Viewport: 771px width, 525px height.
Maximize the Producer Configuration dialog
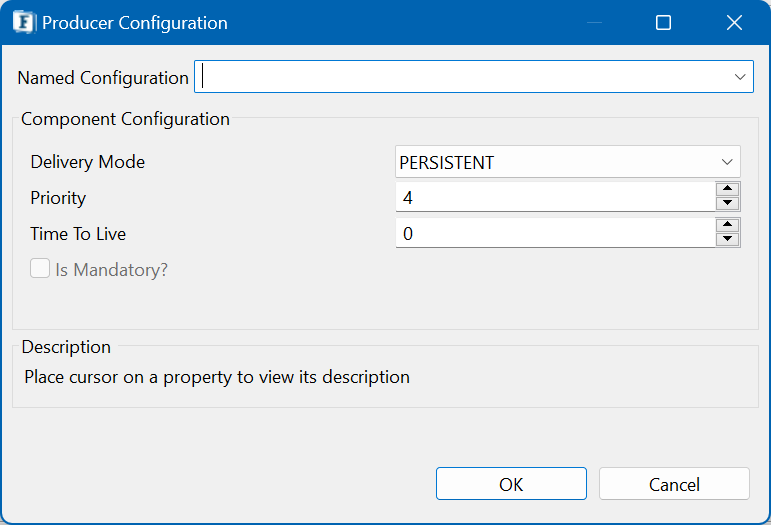(663, 23)
